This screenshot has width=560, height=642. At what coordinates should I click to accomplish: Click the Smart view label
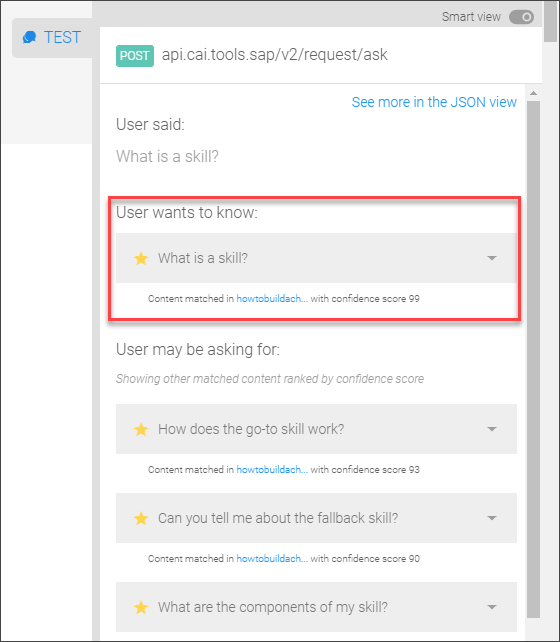471,17
